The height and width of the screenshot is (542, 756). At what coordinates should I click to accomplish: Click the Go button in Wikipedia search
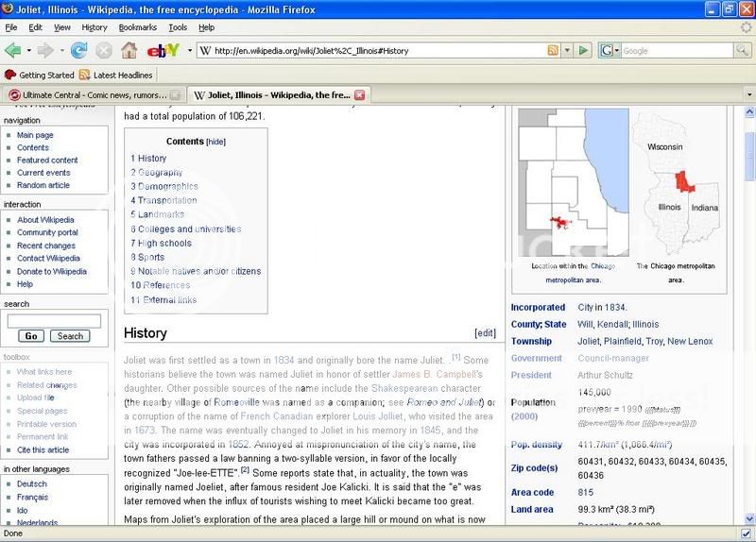[x=31, y=336]
